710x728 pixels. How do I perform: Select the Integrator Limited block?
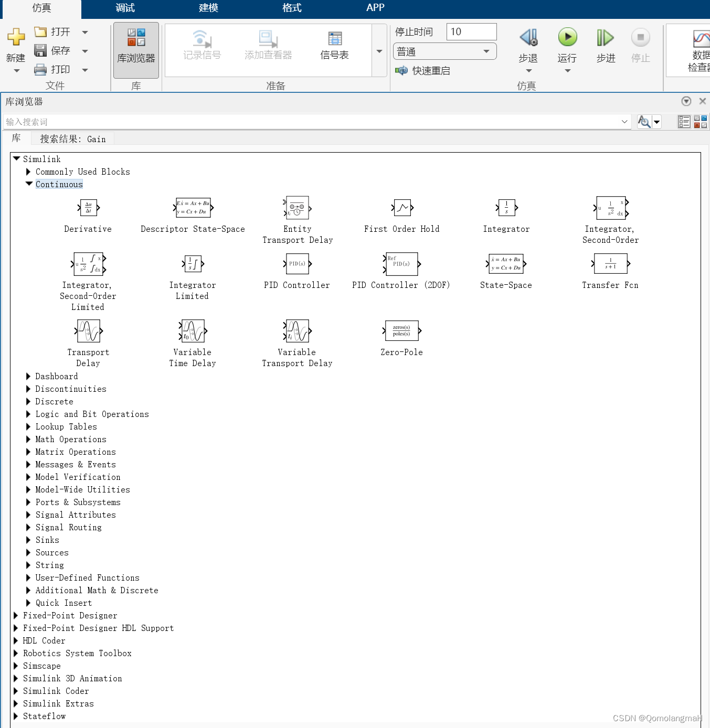point(193,264)
